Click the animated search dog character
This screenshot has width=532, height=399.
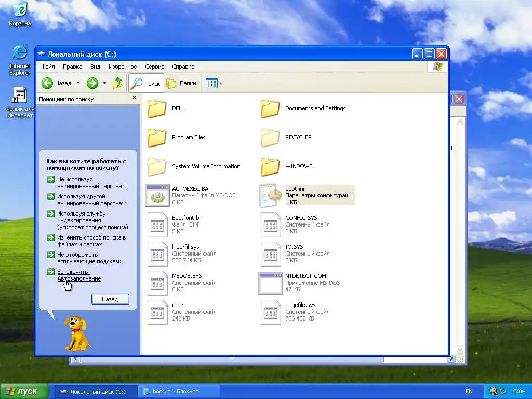(x=77, y=334)
